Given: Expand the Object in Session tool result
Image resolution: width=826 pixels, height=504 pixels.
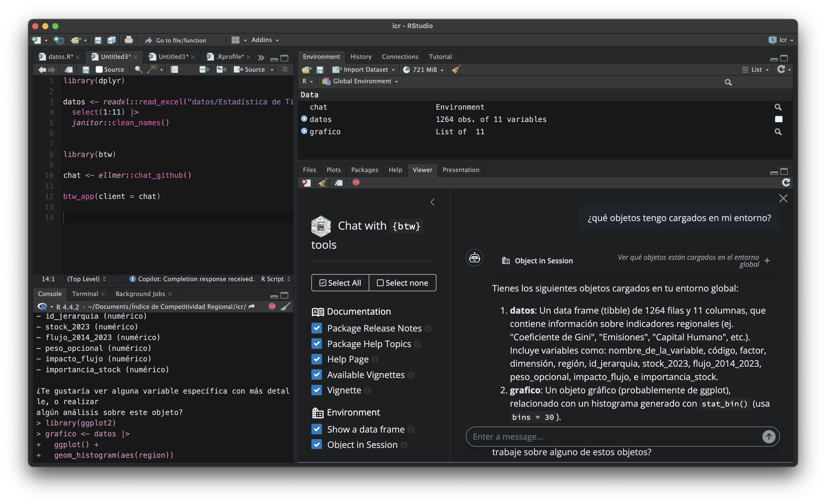Looking at the screenshot, I should click(767, 260).
